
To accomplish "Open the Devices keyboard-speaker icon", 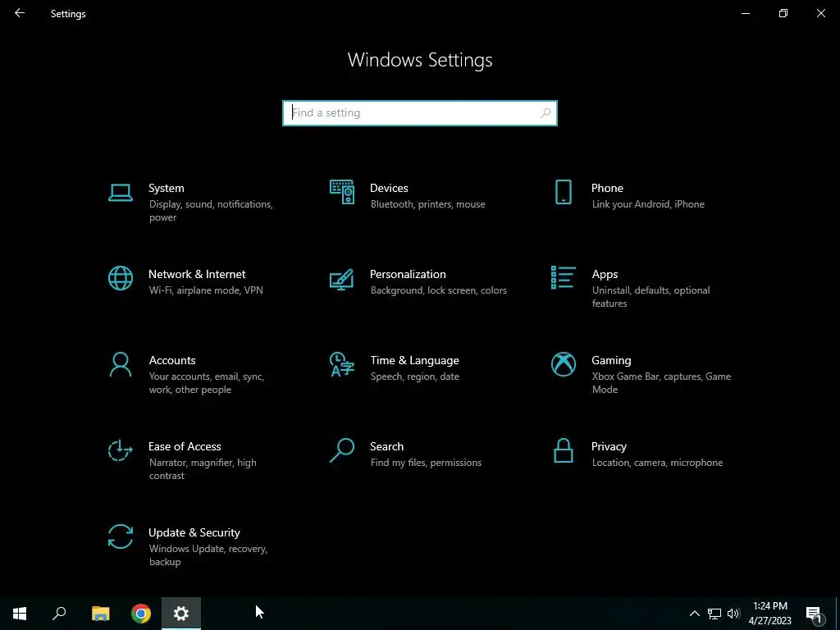I will [x=342, y=192].
